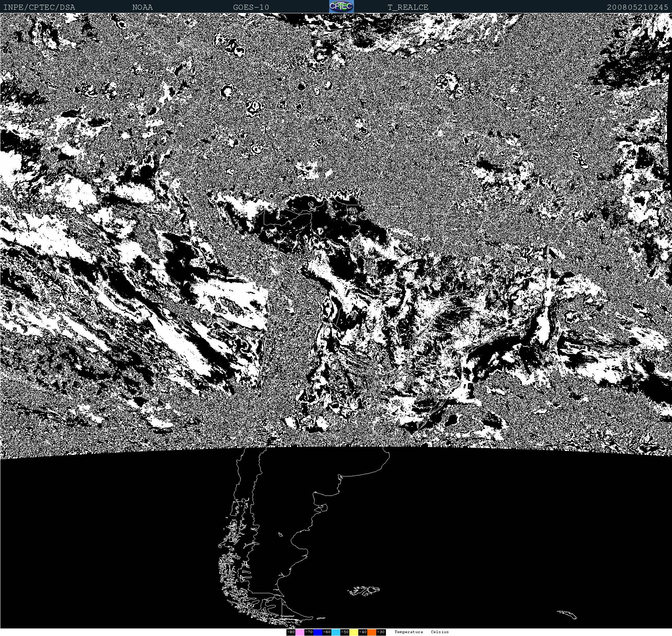Click the NOAA text in the header
Viewport: 672px width, 636px height.
coord(142,7)
